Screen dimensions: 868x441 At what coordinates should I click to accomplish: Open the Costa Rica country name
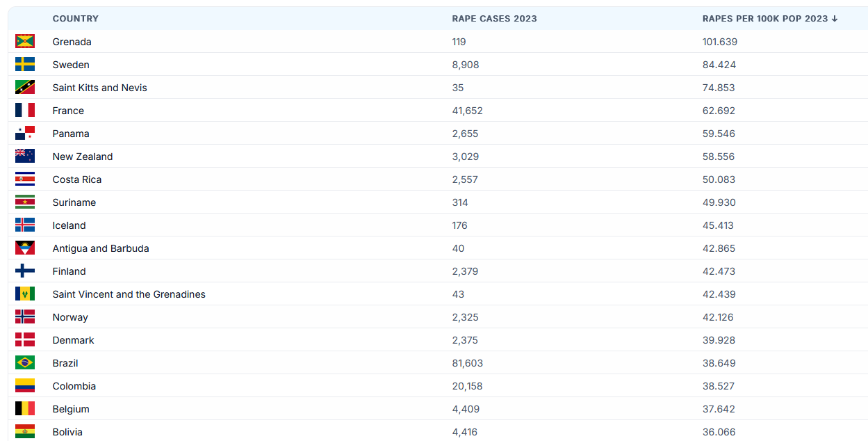tap(77, 179)
